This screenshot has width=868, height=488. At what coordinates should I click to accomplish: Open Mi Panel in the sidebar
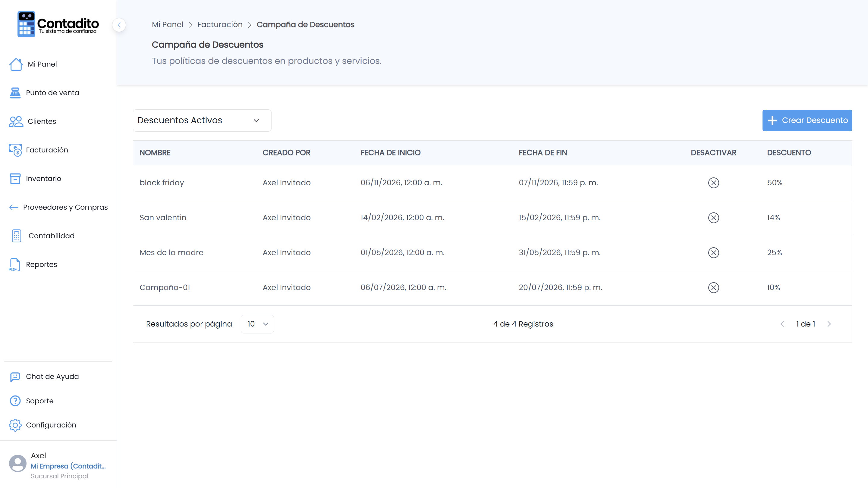click(x=42, y=64)
